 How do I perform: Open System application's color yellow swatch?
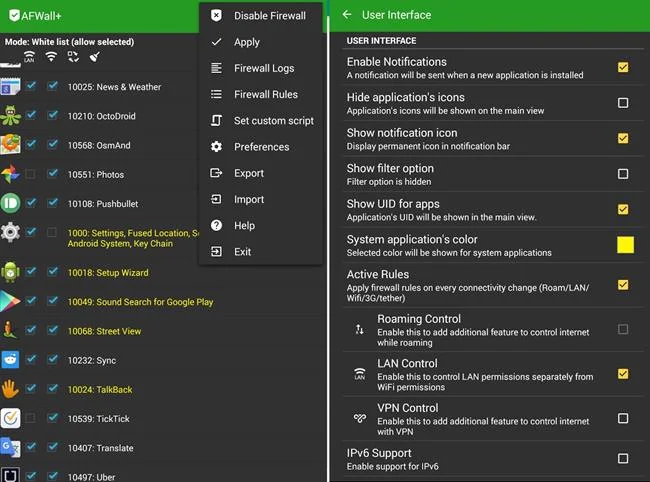[625, 245]
